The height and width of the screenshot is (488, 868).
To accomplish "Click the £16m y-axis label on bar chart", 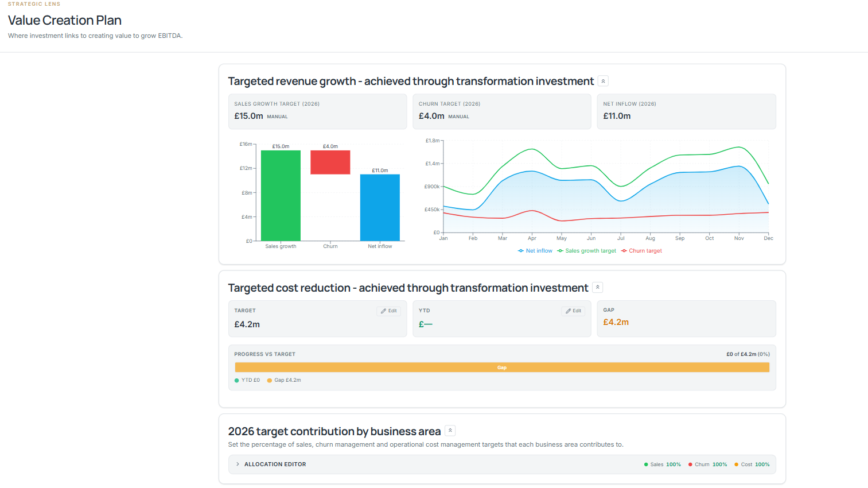I will 246,144.
